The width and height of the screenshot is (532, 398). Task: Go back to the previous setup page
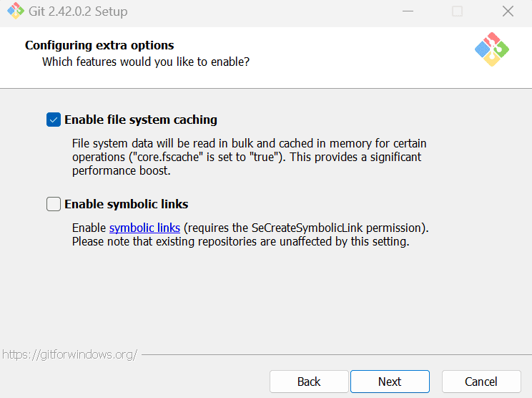309,382
